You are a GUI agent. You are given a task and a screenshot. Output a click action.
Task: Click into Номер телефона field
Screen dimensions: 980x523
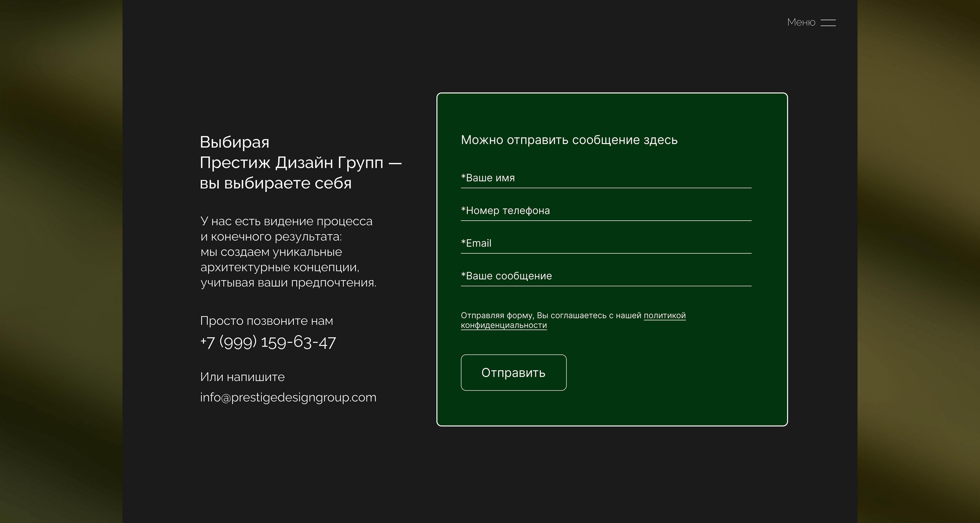point(606,211)
